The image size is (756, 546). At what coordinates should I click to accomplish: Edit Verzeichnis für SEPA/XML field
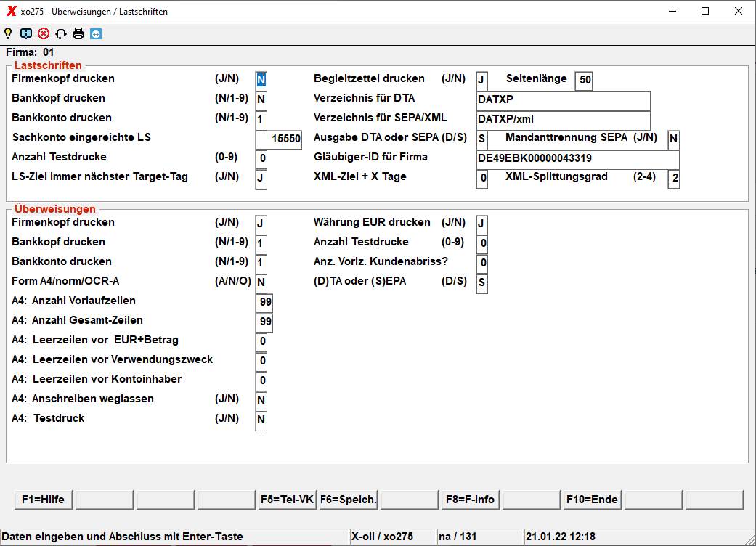pyautogui.click(x=563, y=120)
